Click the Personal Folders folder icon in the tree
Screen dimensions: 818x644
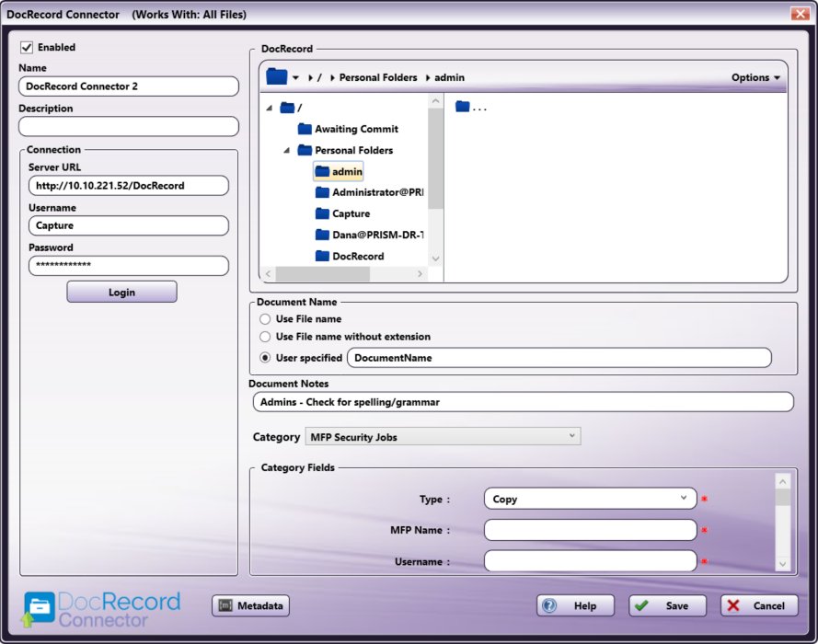[x=305, y=150]
